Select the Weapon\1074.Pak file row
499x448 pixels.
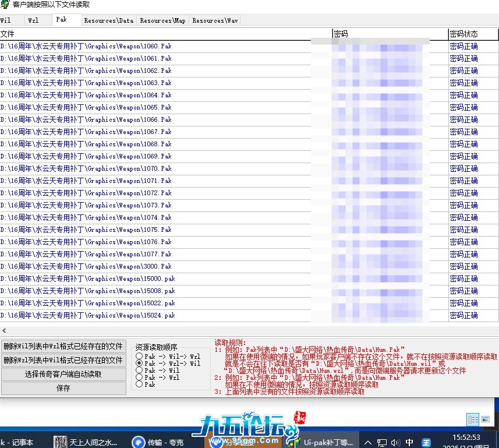249,217
